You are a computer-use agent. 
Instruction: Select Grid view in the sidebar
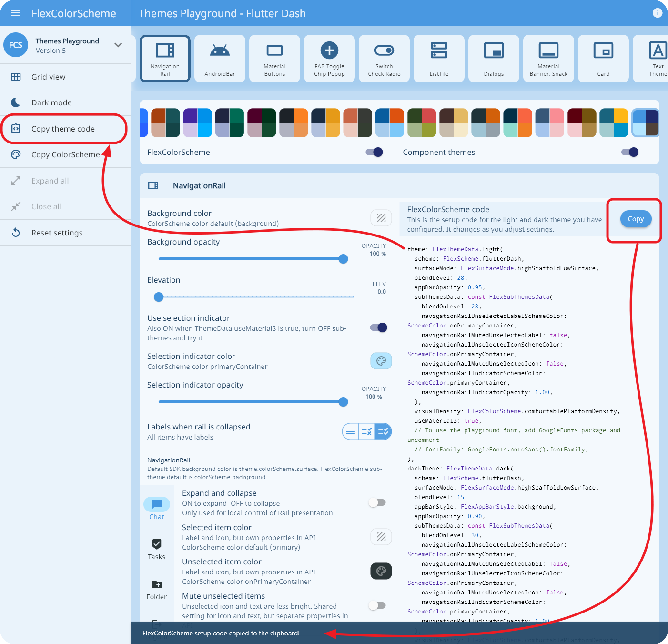point(65,77)
